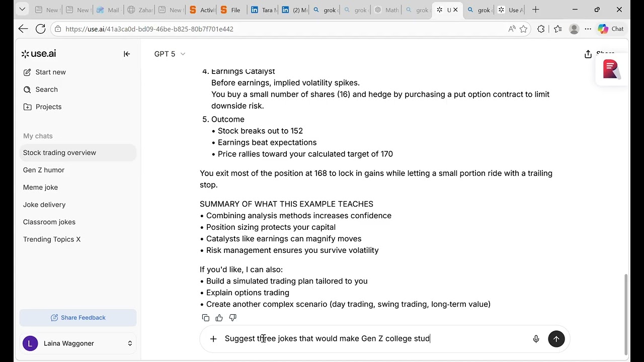The height and width of the screenshot is (362, 644).
Task: Open a new browser tab
Action: (x=536, y=10)
